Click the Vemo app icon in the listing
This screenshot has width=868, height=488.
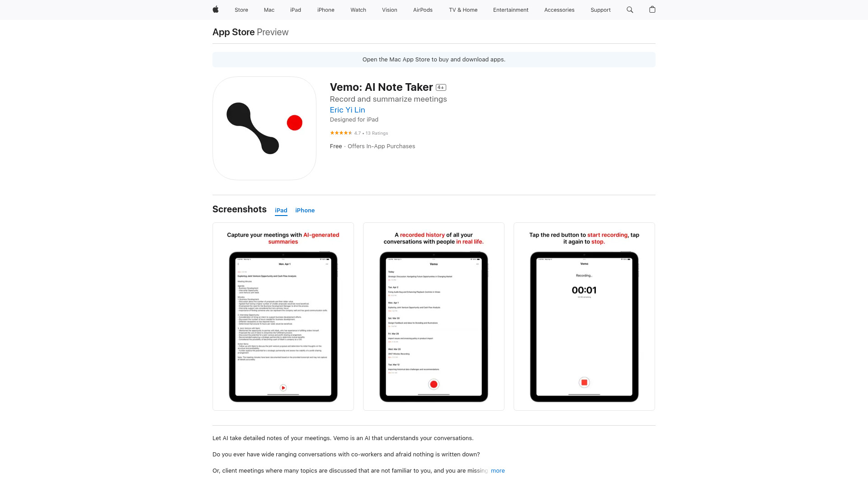click(264, 128)
